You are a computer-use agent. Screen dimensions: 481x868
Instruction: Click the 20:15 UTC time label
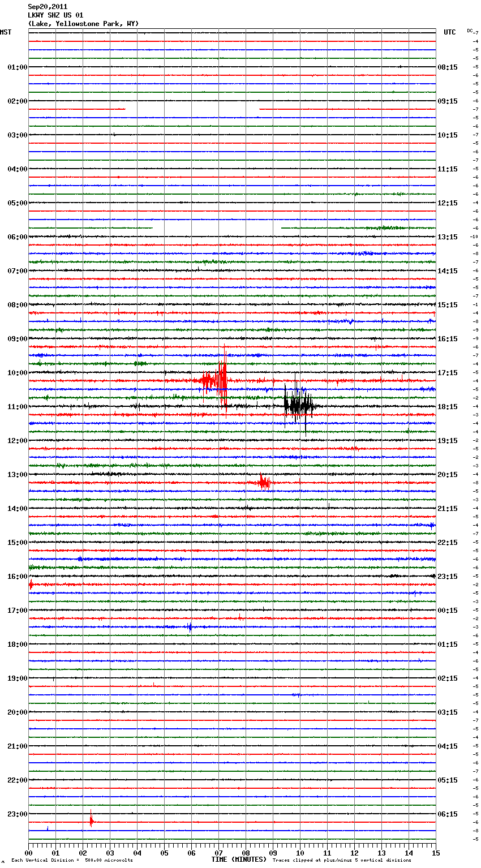tap(448, 475)
